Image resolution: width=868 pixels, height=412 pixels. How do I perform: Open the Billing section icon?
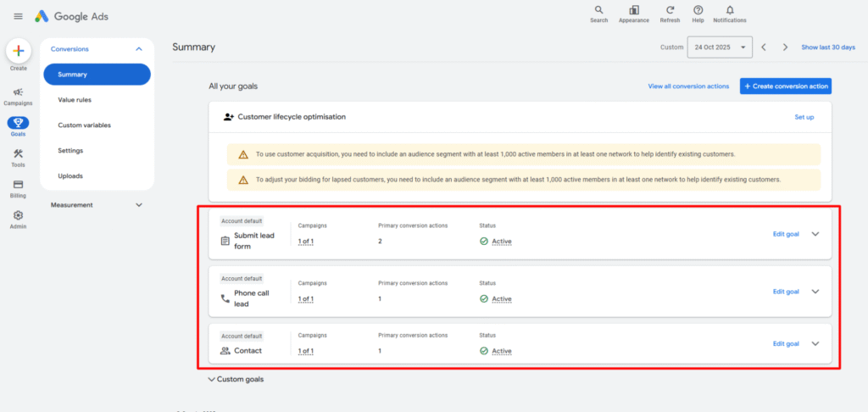[18, 185]
